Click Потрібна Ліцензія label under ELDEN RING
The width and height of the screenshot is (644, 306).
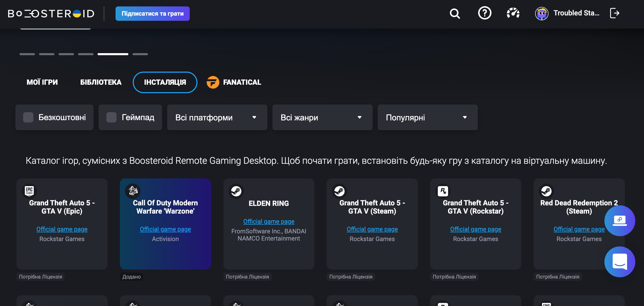pyautogui.click(x=247, y=277)
